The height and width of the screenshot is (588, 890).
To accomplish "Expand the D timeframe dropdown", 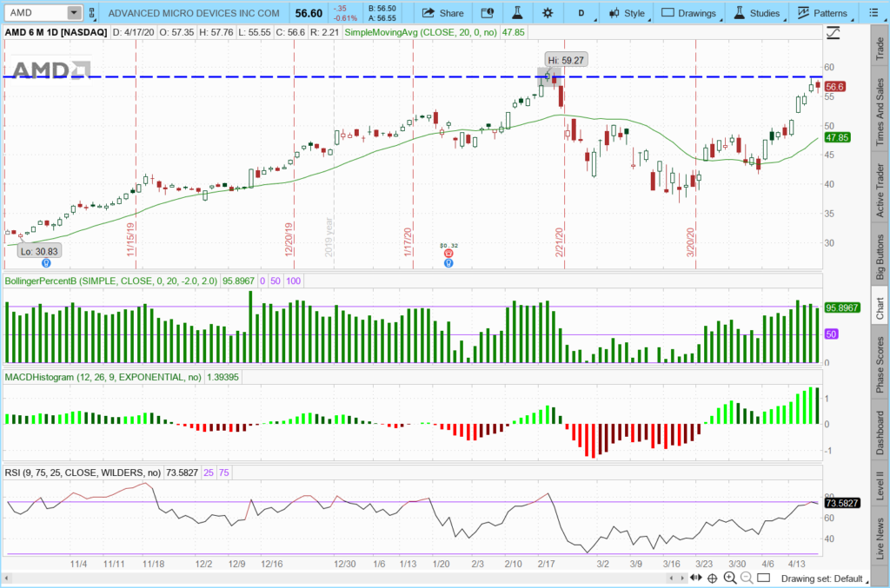I will point(582,13).
